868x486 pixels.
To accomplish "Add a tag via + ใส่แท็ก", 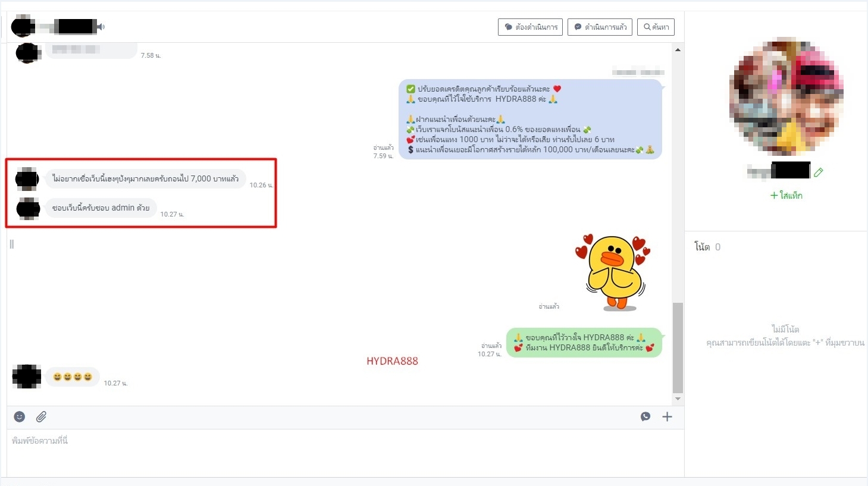I will [786, 195].
